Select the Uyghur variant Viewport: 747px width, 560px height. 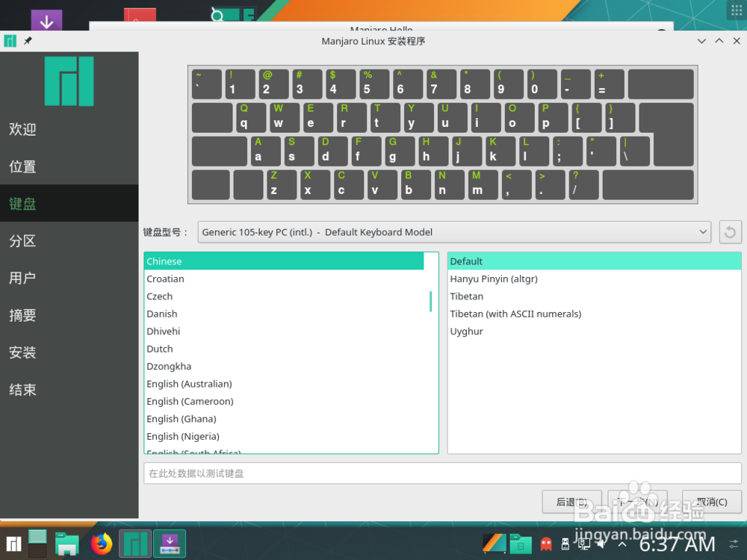pyautogui.click(x=594, y=332)
